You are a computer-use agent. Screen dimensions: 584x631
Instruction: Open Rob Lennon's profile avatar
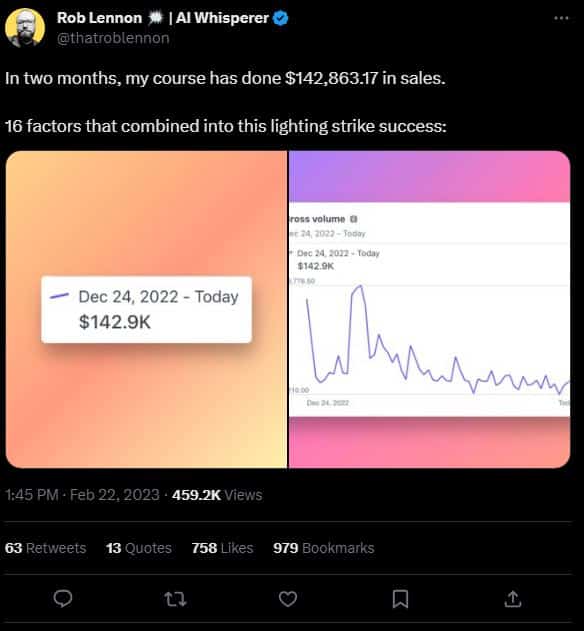point(25,27)
